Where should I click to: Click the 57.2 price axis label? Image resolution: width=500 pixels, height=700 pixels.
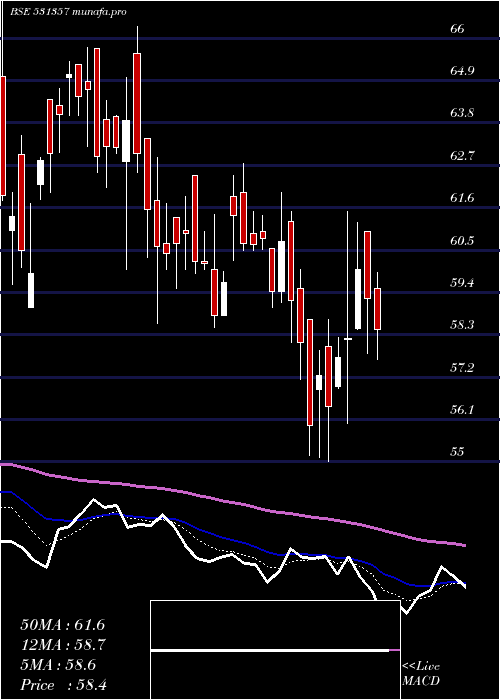[x=461, y=367]
